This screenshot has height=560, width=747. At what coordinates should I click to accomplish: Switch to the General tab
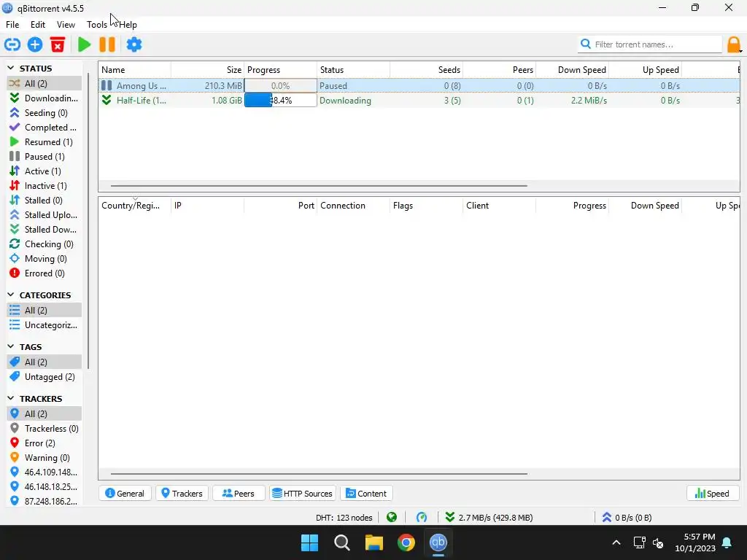tap(125, 494)
